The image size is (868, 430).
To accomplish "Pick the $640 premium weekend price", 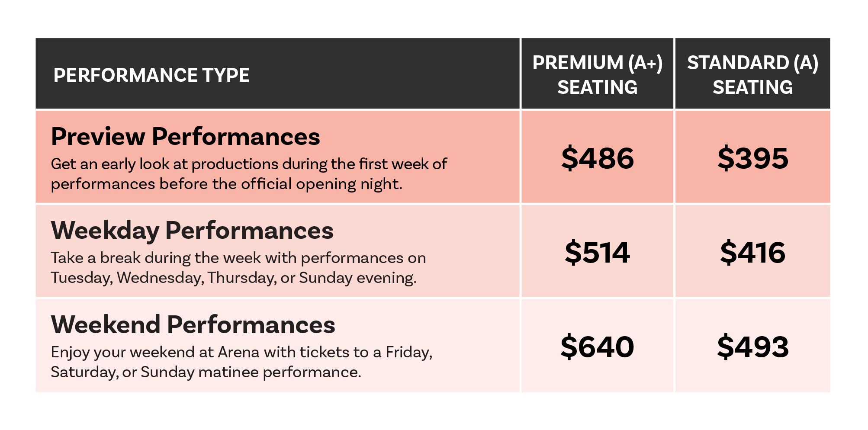I will [598, 347].
